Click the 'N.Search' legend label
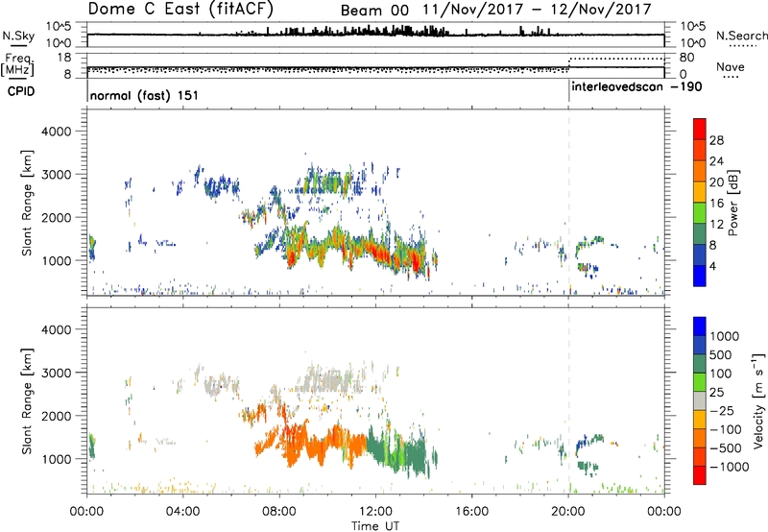The height and width of the screenshot is (532, 768). click(x=742, y=36)
